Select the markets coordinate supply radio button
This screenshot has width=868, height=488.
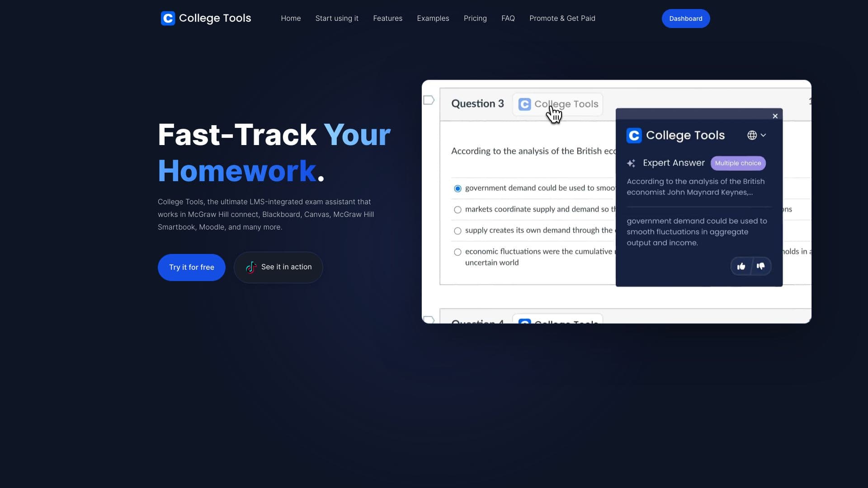click(x=458, y=210)
